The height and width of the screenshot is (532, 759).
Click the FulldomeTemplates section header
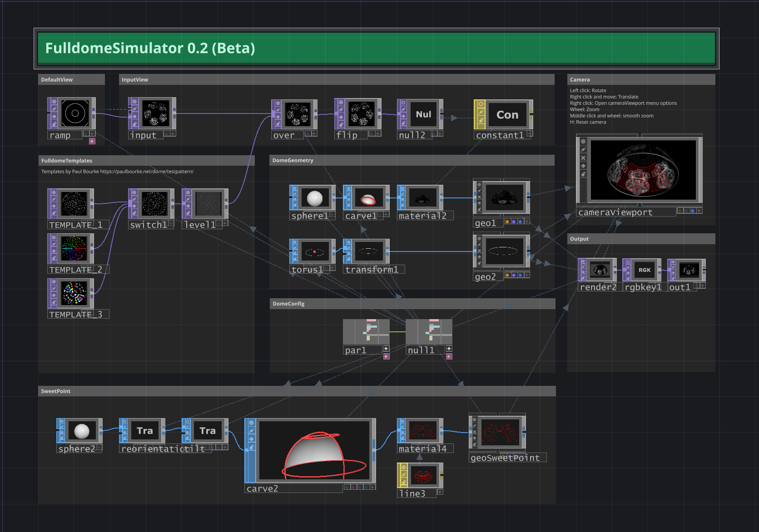tap(146, 161)
